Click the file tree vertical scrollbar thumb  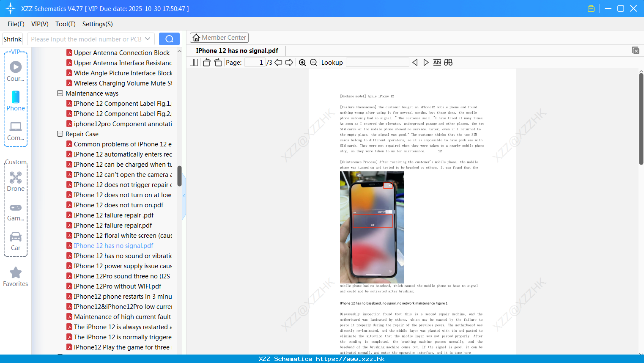coord(179,176)
